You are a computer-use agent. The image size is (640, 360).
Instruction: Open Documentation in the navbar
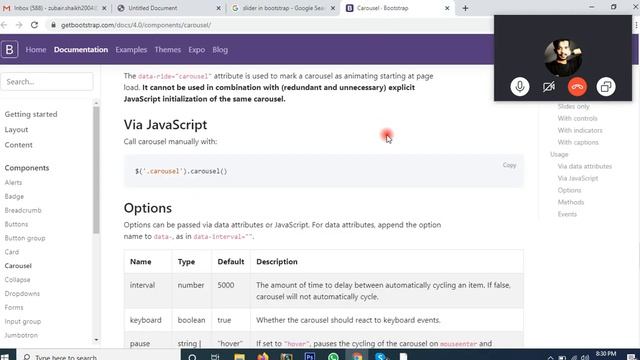tap(81, 50)
